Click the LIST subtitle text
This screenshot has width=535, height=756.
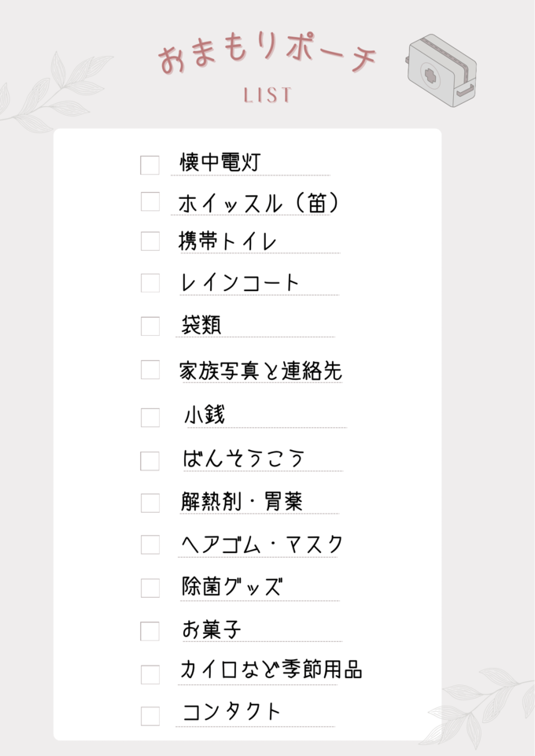[267, 95]
